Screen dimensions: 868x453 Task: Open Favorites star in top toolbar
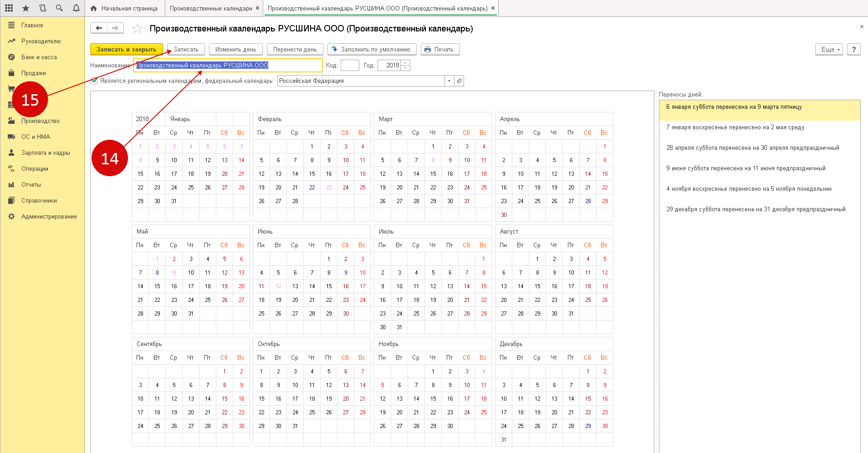pos(26,8)
